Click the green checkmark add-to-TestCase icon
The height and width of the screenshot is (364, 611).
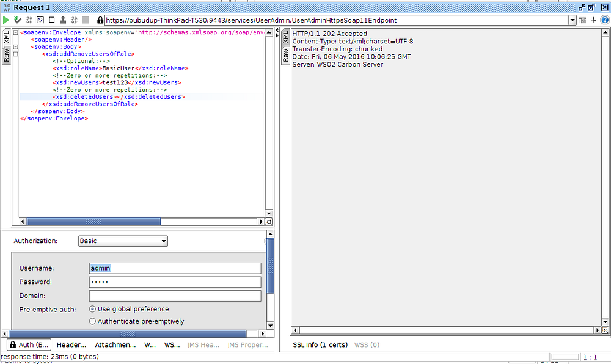[18, 20]
